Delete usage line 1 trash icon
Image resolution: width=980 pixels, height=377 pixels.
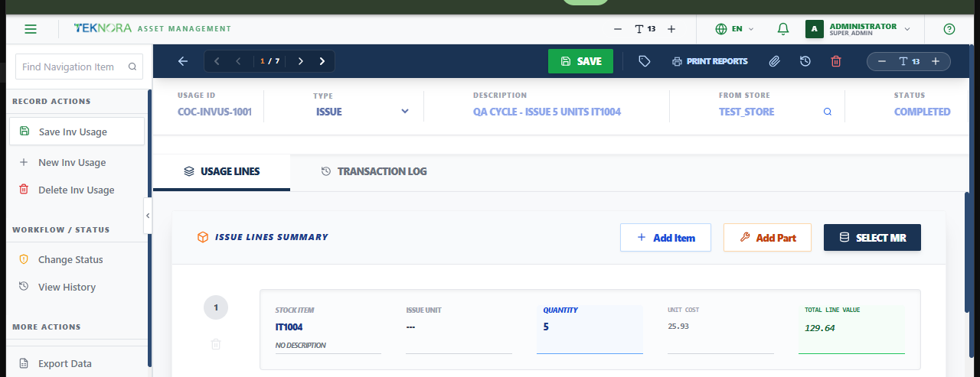[x=216, y=345]
